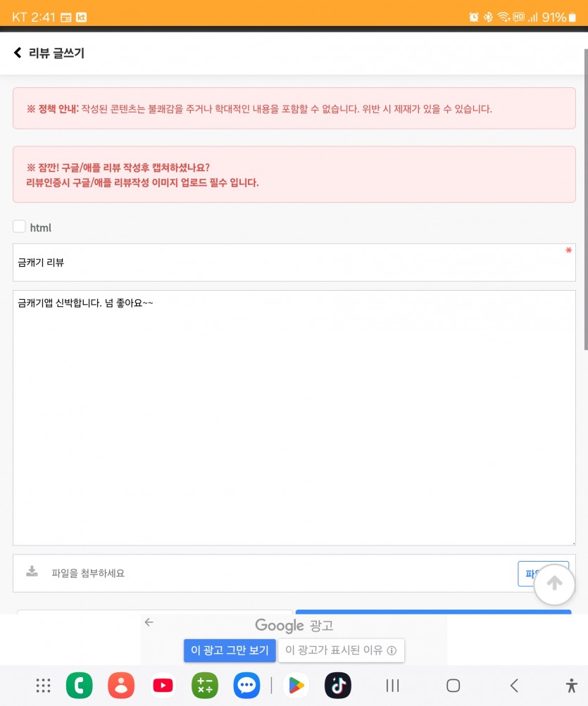
Task: Launch the green phone app
Action: click(x=80, y=686)
